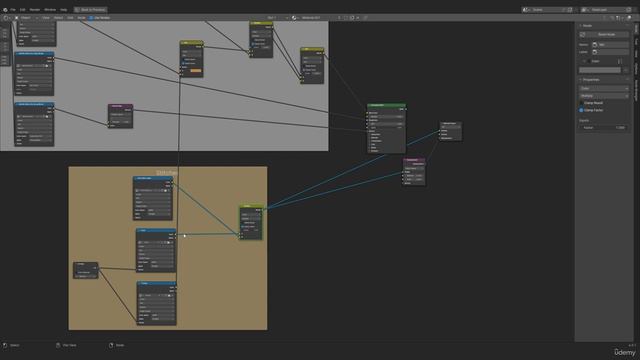Open the material Slot dropdown

(278, 18)
